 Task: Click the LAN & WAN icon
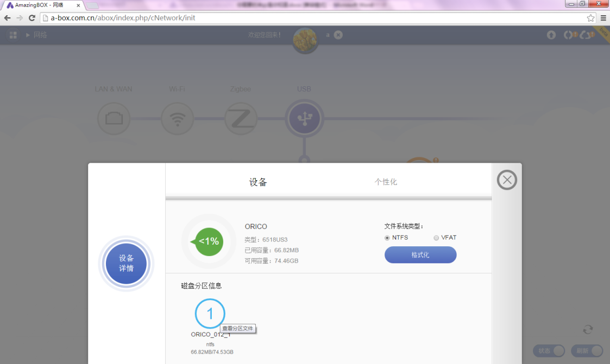pyautogui.click(x=114, y=119)
